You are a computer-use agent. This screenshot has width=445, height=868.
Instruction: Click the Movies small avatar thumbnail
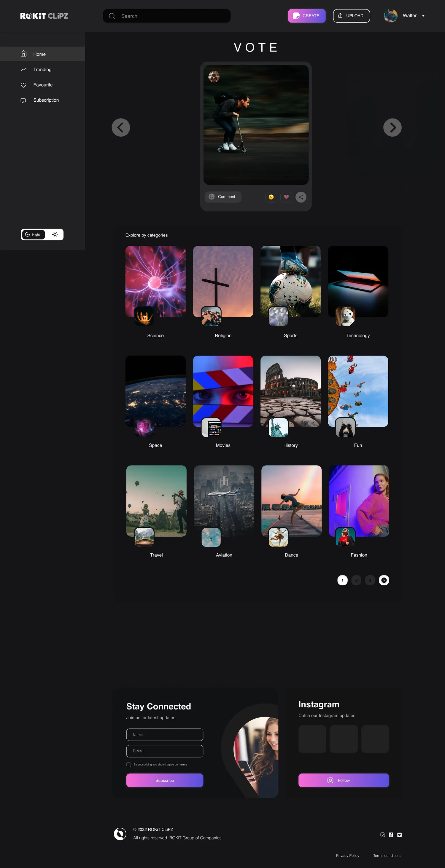[211, 428]
